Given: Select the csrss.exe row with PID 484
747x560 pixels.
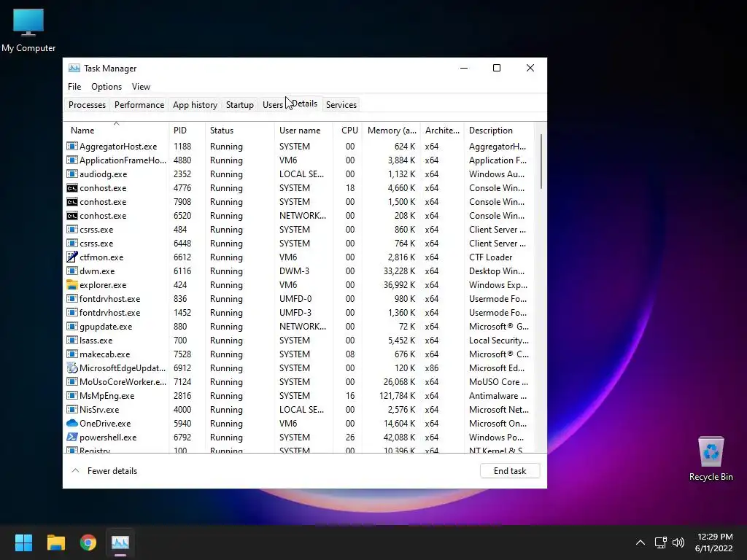Looking at the screenshot, I should [299, 230].
